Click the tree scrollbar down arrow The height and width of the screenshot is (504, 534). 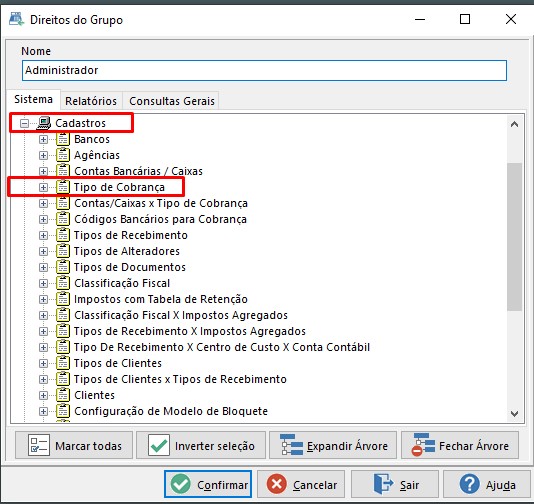click(514, 413)
